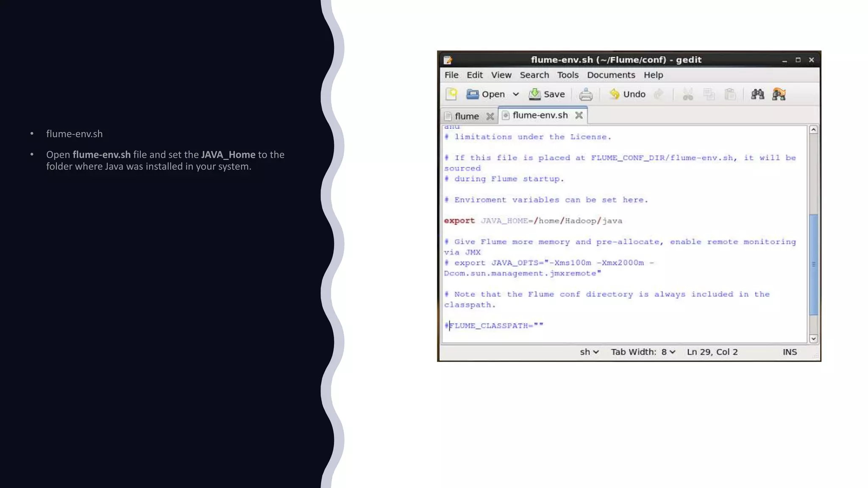
Task: Close the flume-env.sh tab
Action: pyautogui.click(x=579, y=115)
